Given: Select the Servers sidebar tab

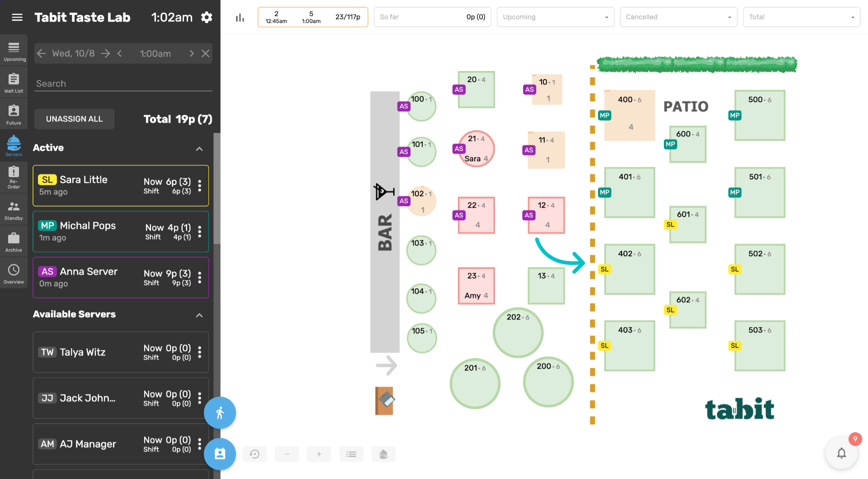Looking at the screenshot, I should 14,146.
